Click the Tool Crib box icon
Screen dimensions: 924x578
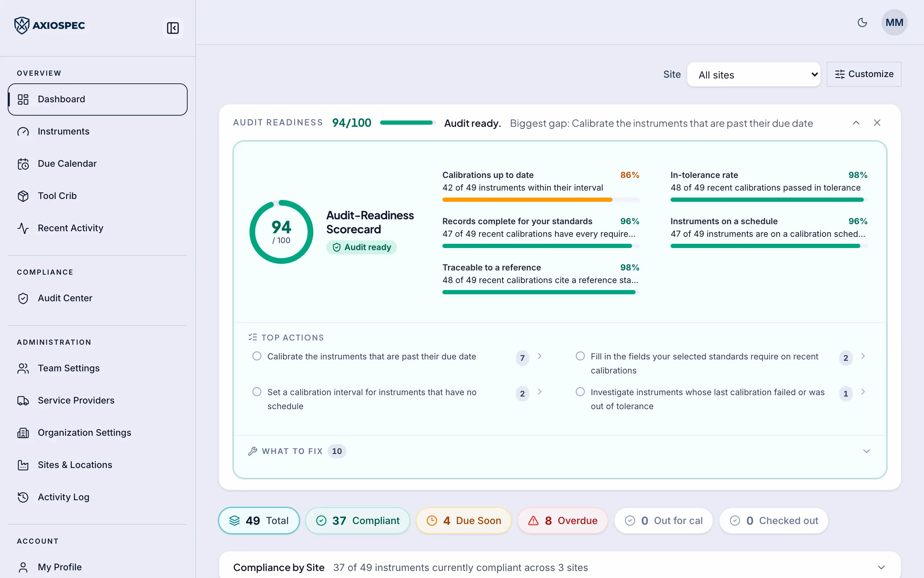click(23, 196)
